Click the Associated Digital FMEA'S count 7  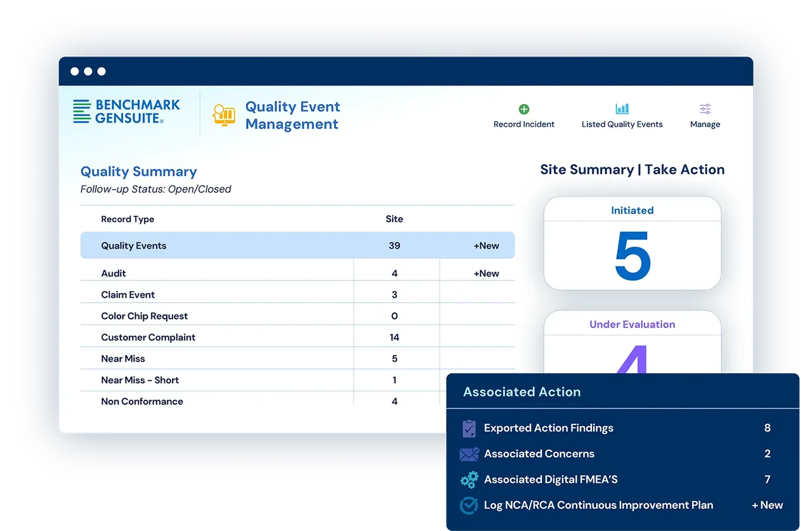(x=768, y=480)
